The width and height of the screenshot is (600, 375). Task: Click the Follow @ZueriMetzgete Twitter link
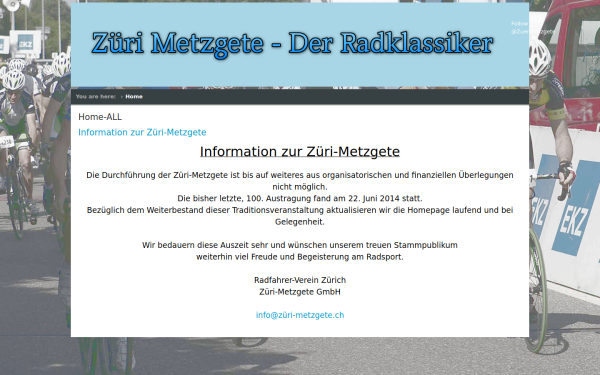(532, 28)
